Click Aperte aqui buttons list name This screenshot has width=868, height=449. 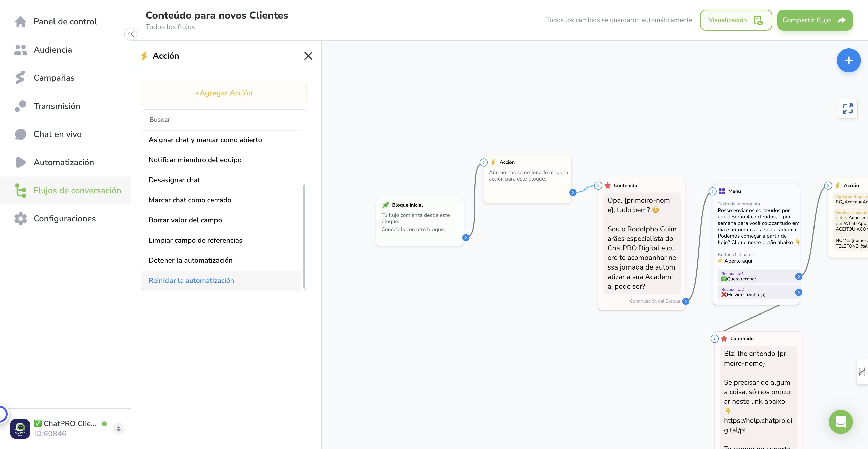[735, 261]
